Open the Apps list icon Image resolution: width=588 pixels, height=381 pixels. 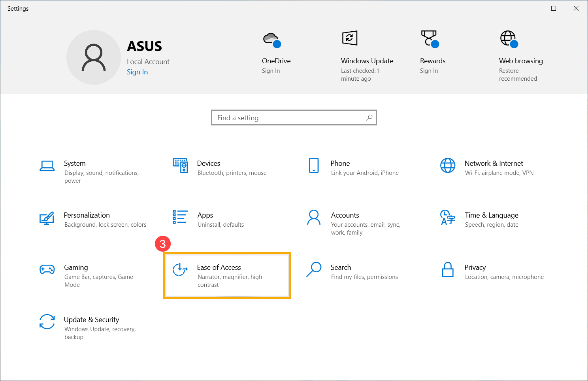(x=179, y=217)
